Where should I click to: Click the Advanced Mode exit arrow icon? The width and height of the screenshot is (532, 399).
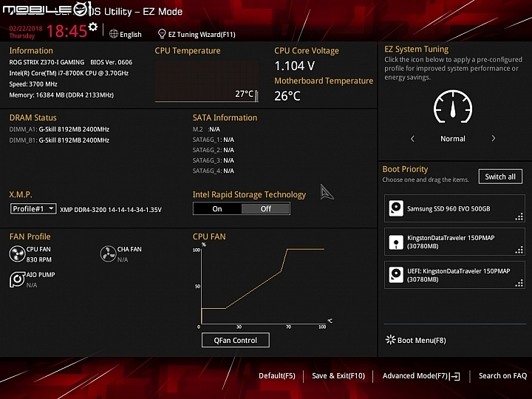tap(455, 376)
